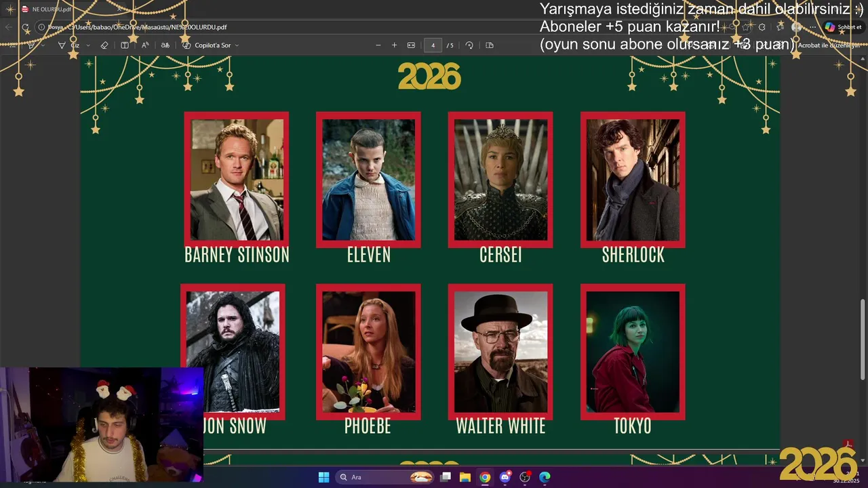This screenshot has height=488, width=868.
Task: Switch to Chrome on the taskbar
Action: [x=485, y=477]
